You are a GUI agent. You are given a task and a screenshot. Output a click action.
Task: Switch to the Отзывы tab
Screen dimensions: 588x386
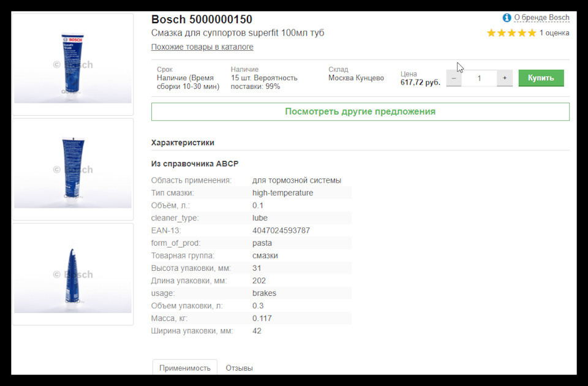click(x=239, y=368)
